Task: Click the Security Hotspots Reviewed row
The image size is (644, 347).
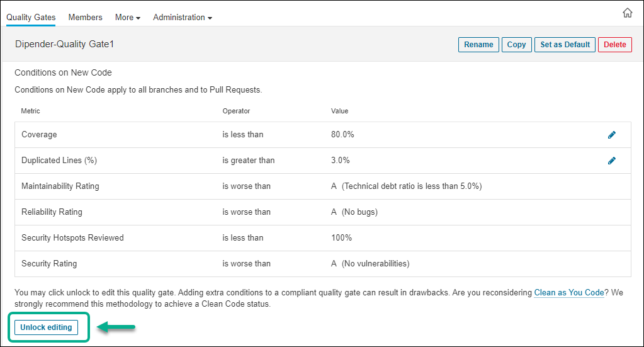Action: coord(72,238)
